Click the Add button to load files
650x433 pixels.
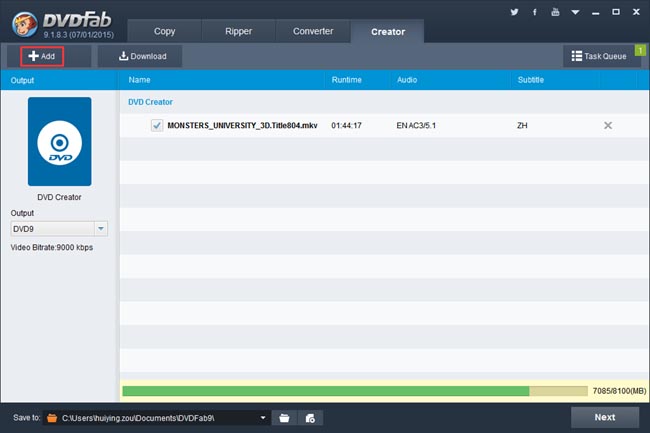coord(42,56)
